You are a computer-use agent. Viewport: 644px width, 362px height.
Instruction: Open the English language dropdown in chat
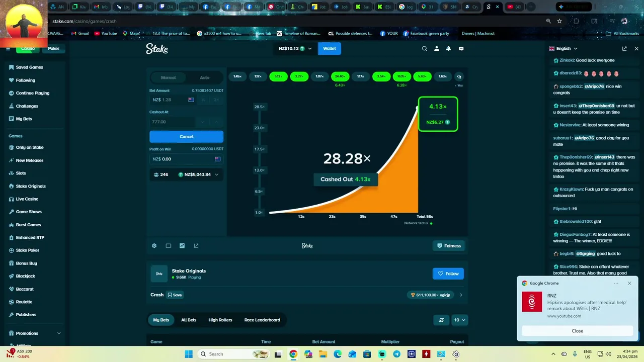[563, 49]
